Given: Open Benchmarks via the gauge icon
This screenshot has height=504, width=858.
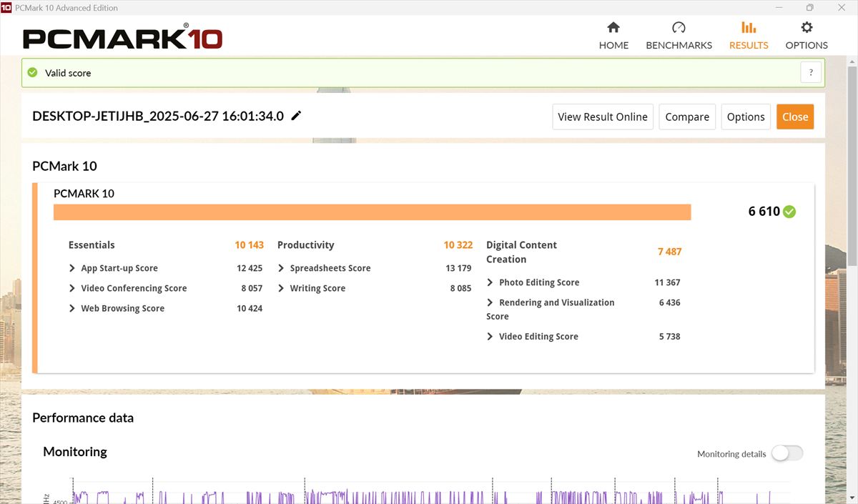Looking at the screenshot, I should (x=679, y=28).
